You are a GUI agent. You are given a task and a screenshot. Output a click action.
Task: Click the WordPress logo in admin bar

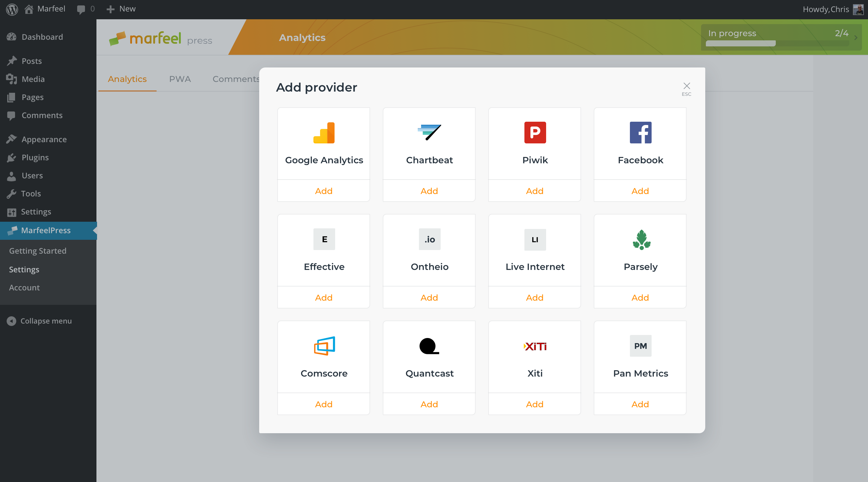pos(12,9)
